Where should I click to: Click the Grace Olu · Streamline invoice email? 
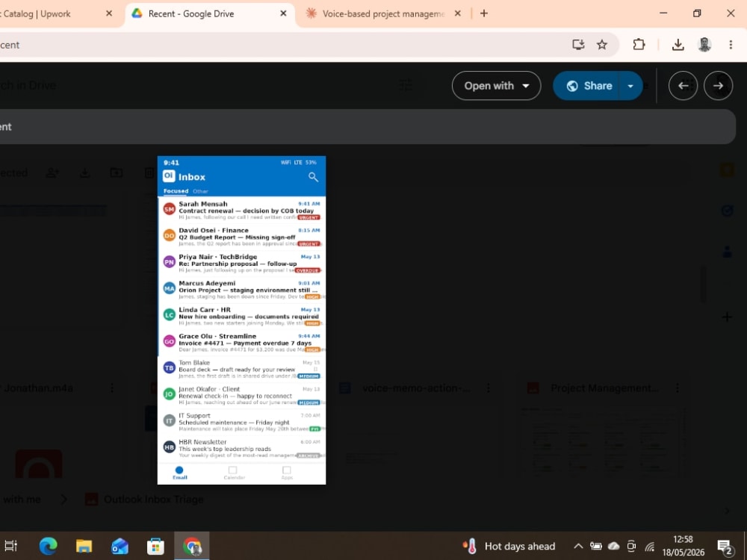[241, 343]
